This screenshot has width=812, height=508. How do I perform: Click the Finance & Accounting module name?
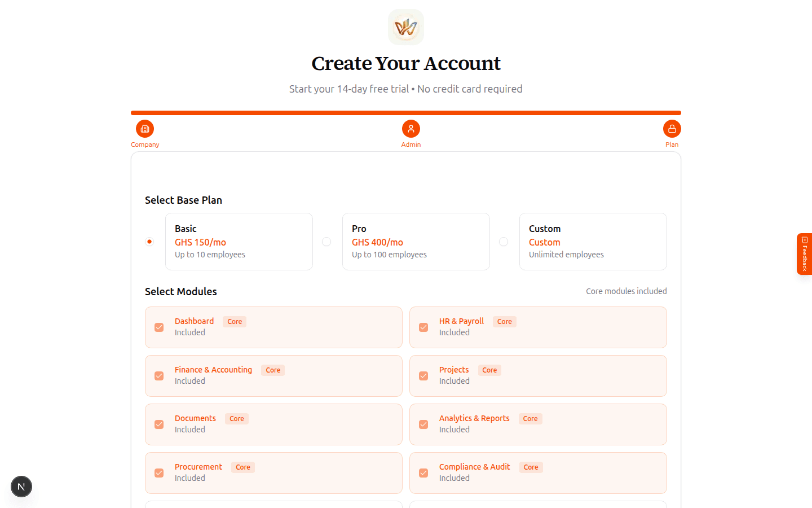coord(213,370)
